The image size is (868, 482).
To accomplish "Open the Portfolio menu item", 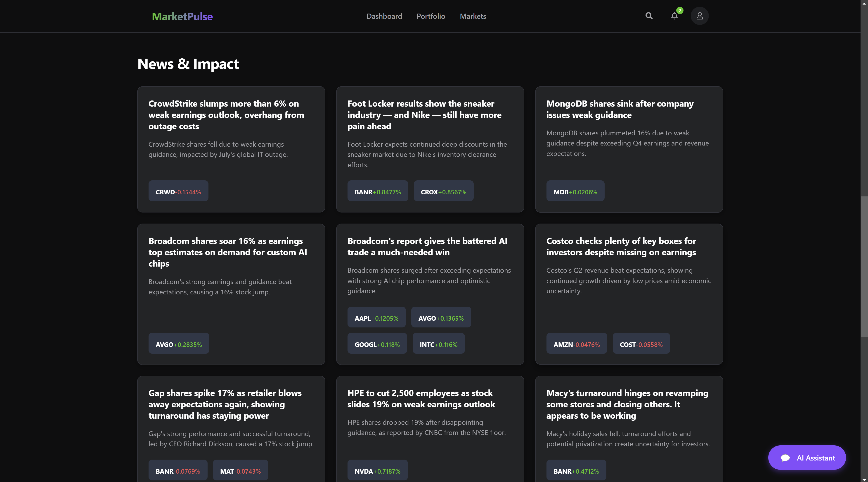I will point(431,16).
